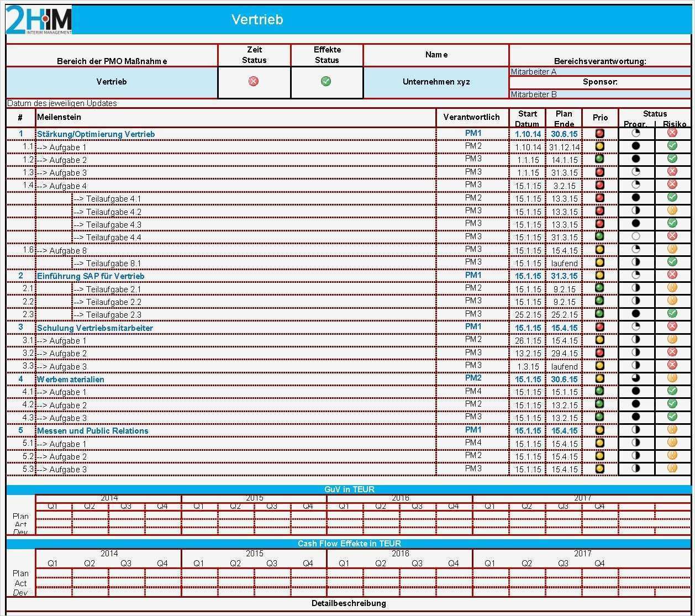Select the Plan Ende date '31.12.14'

pos(564,148)
